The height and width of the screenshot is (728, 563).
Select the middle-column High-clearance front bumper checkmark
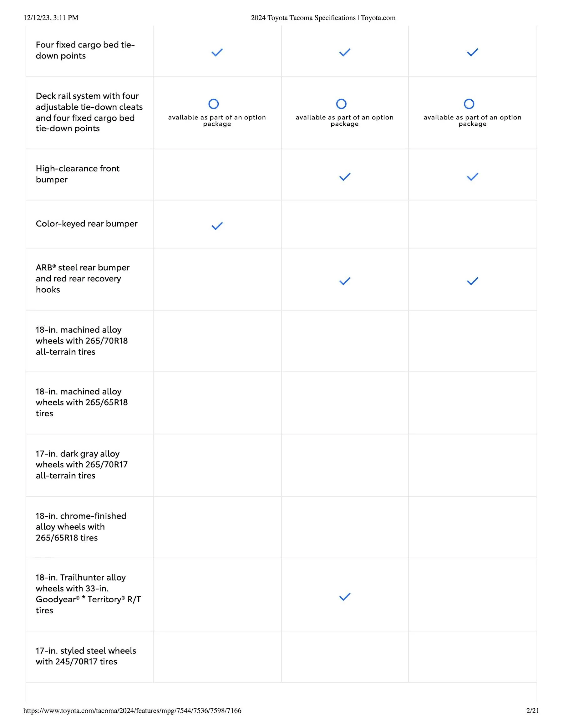[345, 177]
